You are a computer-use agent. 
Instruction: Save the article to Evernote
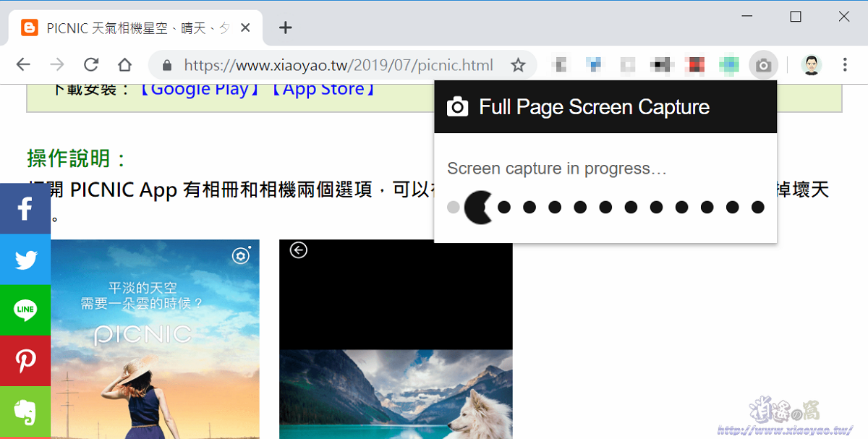[x=25, y=412]
